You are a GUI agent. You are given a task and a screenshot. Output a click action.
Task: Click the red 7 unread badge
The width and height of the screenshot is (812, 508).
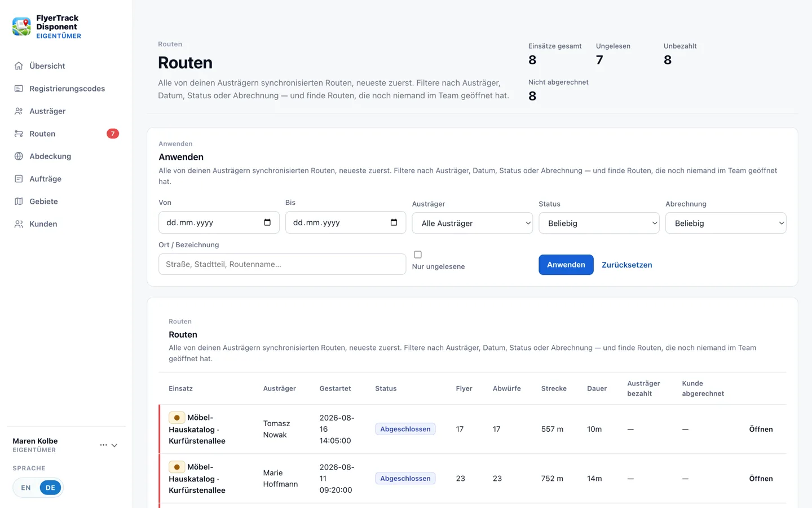point(113,134)
